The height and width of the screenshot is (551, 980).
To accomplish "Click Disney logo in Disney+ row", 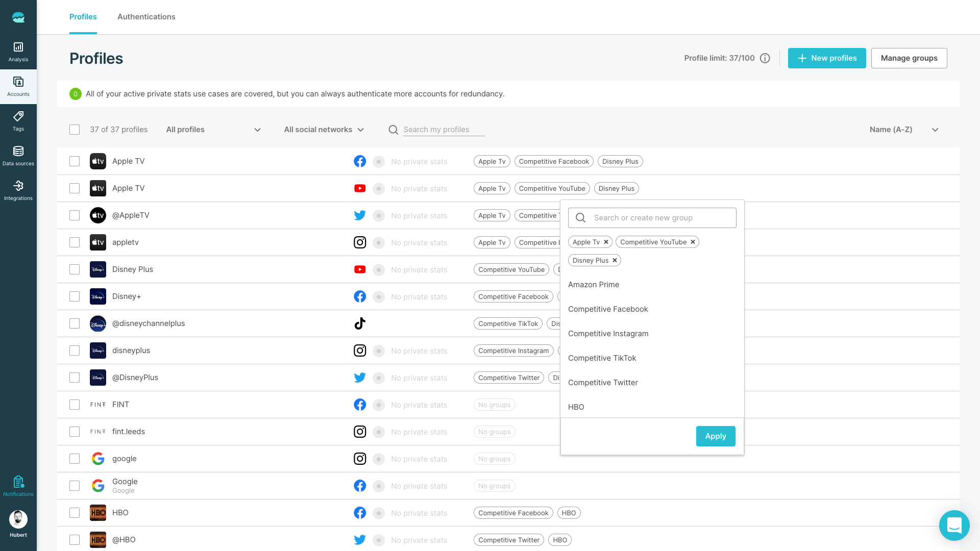I will tap(98, 296).
